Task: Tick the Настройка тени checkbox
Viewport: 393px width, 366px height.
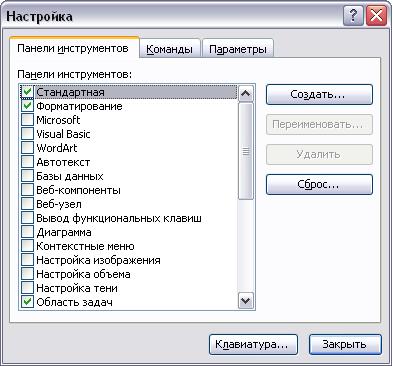Action: (x=27, y=288)
